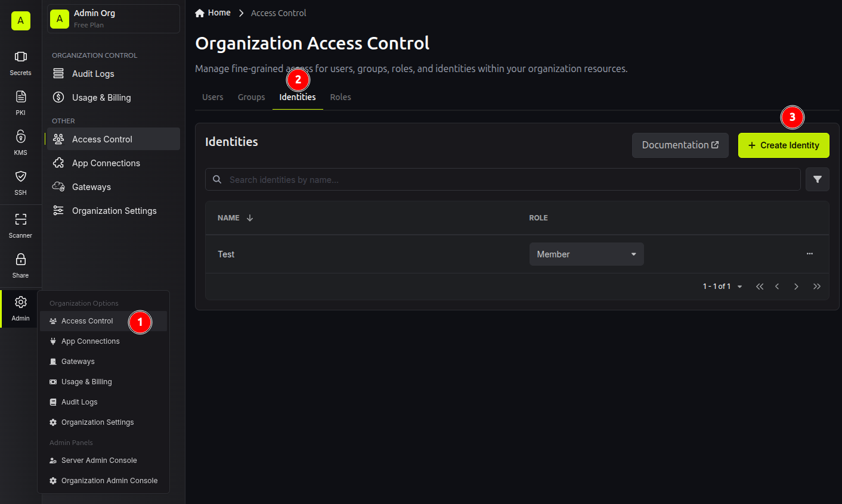Jump to the last page arrow
This screenshot has width=842, height=504.
[x=817, y=287]
